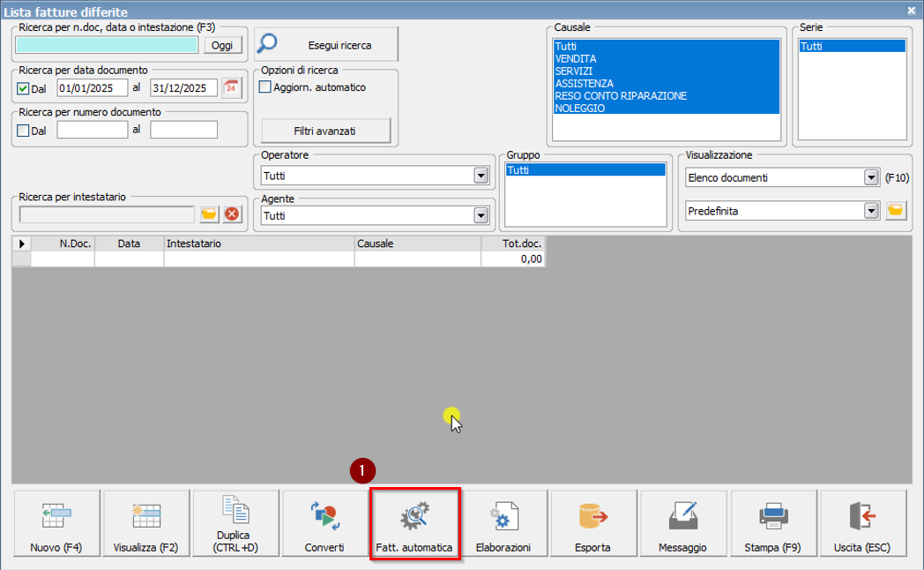
Task: Click the Esporta database icon
Action: [593, 524]
